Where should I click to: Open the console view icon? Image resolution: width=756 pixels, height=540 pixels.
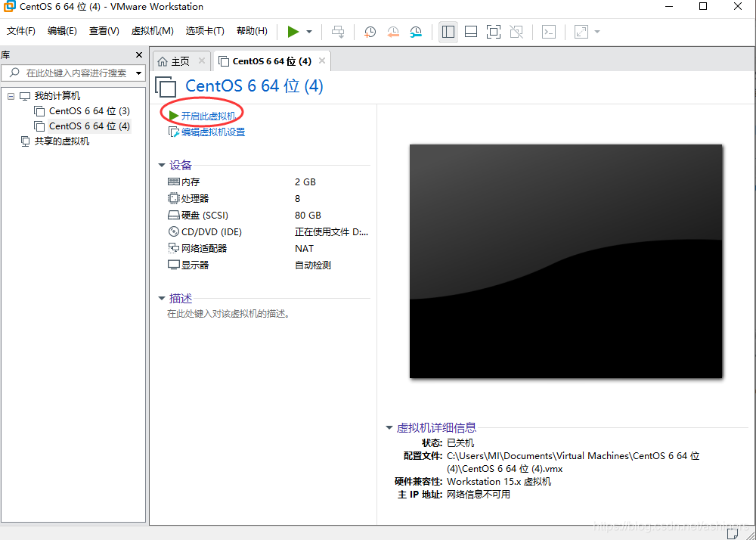click(x=549, y=32)
